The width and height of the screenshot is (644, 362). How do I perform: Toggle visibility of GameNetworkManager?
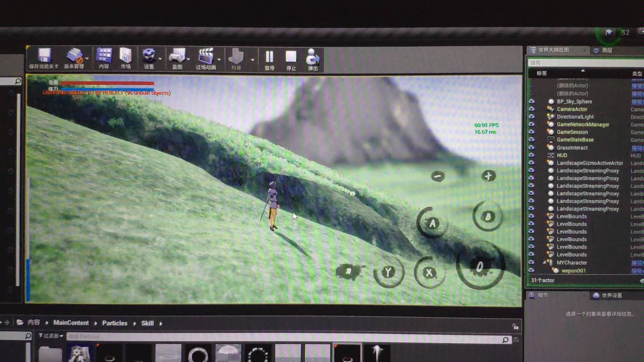tap(531, 124)
